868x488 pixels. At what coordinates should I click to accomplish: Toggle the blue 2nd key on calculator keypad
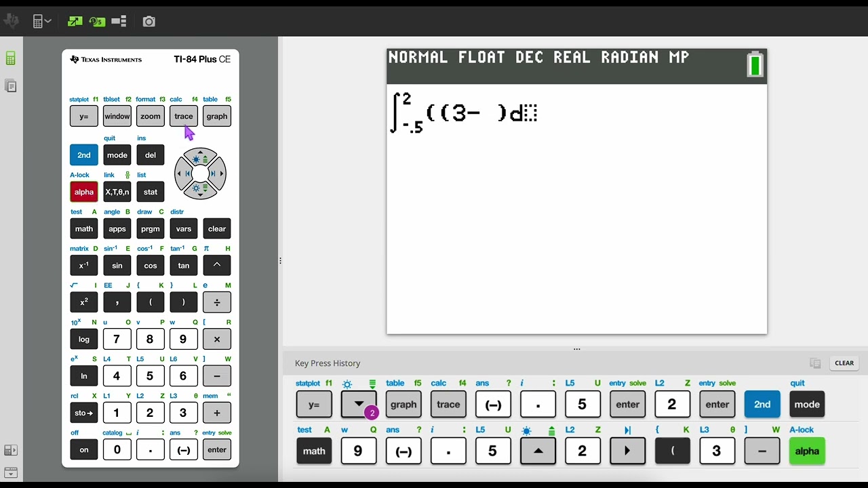[x=84, y=155]
